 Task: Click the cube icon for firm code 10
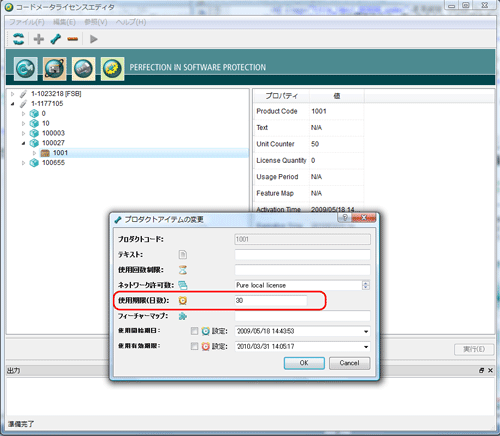pyautogui.click(x=34, y=123)
